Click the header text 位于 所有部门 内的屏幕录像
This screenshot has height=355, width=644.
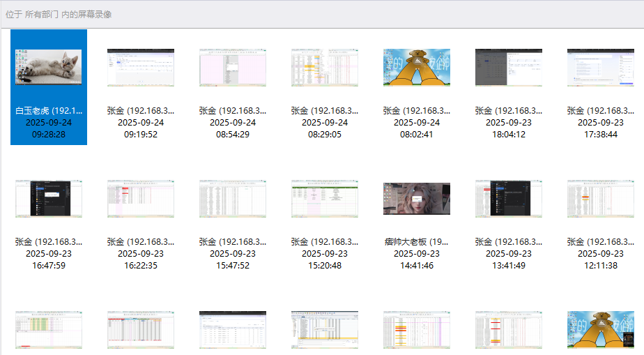pyautogui.click(x=59, y=15)
